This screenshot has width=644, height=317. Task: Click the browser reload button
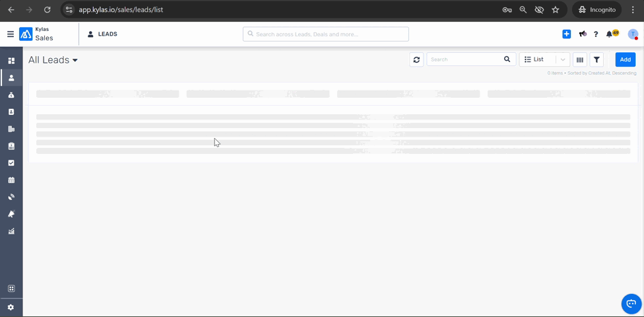pos(48,9)
